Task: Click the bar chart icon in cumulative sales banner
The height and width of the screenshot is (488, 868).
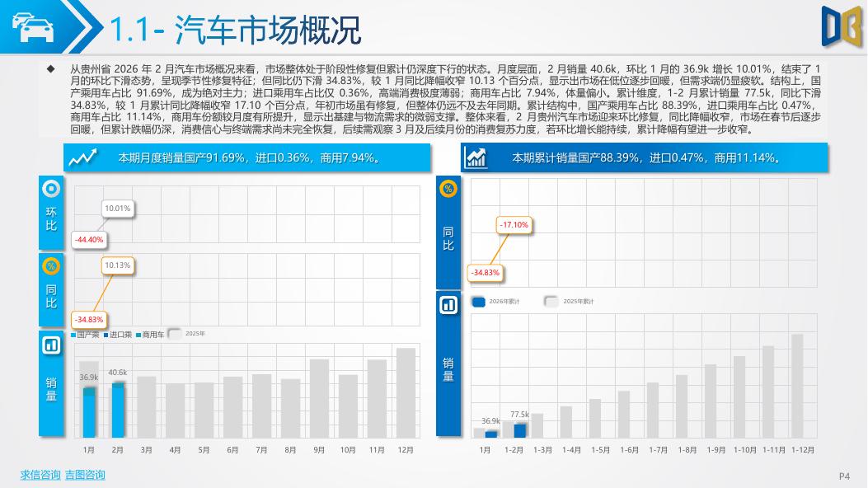Action: [476, 157]
